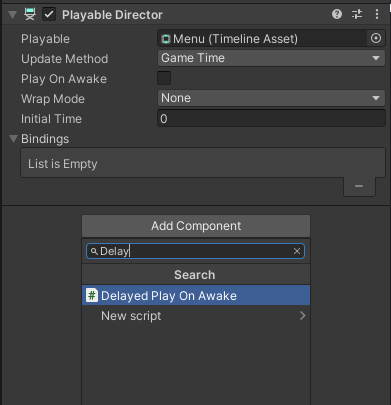Open Wrap Mode None dropdown
The image size is (391, 405).
271,98
